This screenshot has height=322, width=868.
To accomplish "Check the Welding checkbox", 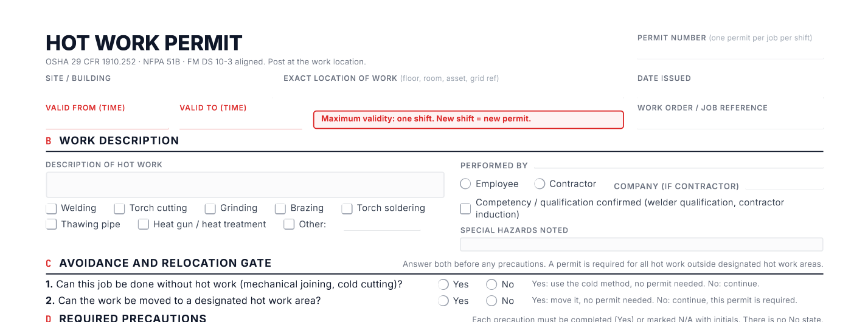I will click(x=52, y=208).
